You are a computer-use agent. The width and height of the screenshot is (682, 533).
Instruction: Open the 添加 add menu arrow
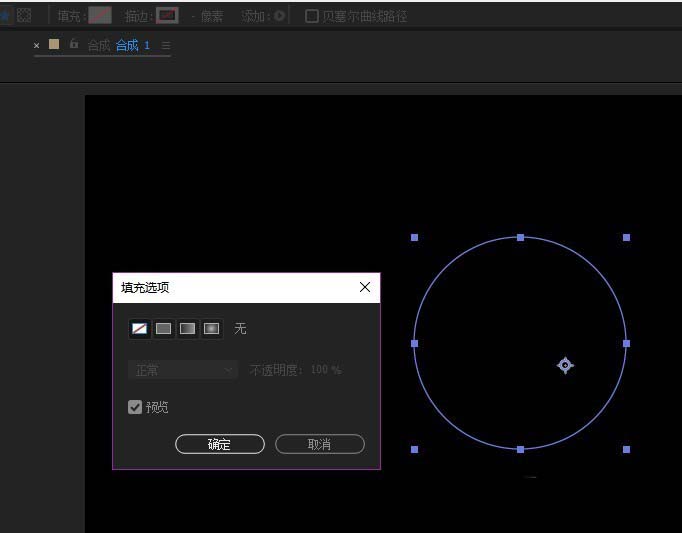tap(279, 16)
